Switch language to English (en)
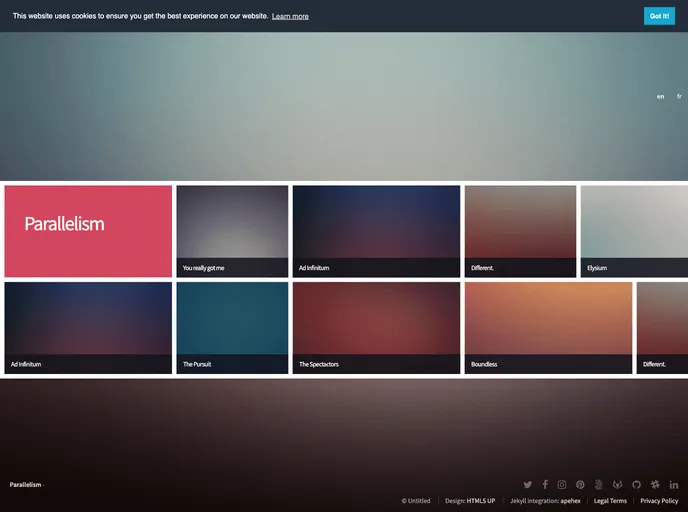This screenshot has width=688, height=512. [x=660, y=97]
